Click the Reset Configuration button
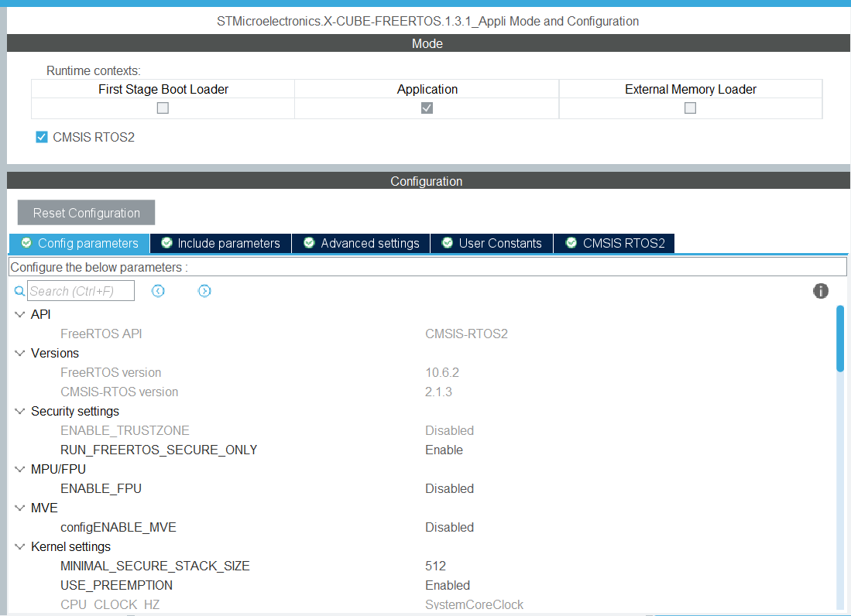This screenshot has width=851, height=616. click(85, 212)
